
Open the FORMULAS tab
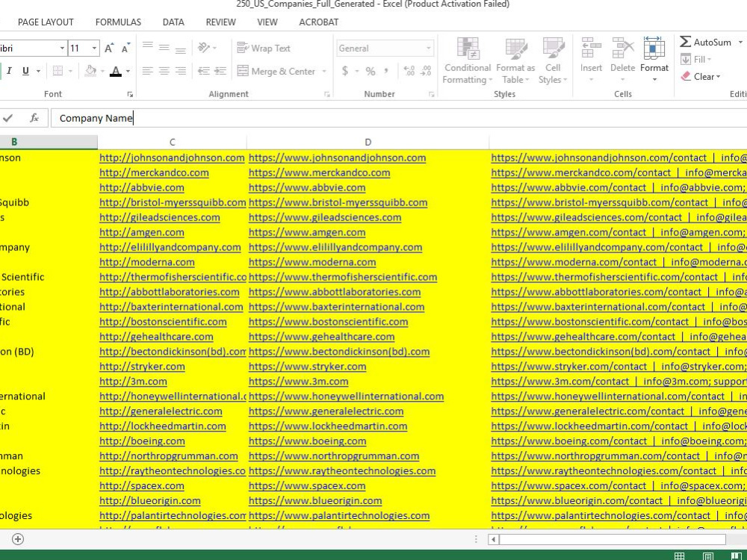pos(118,22)
